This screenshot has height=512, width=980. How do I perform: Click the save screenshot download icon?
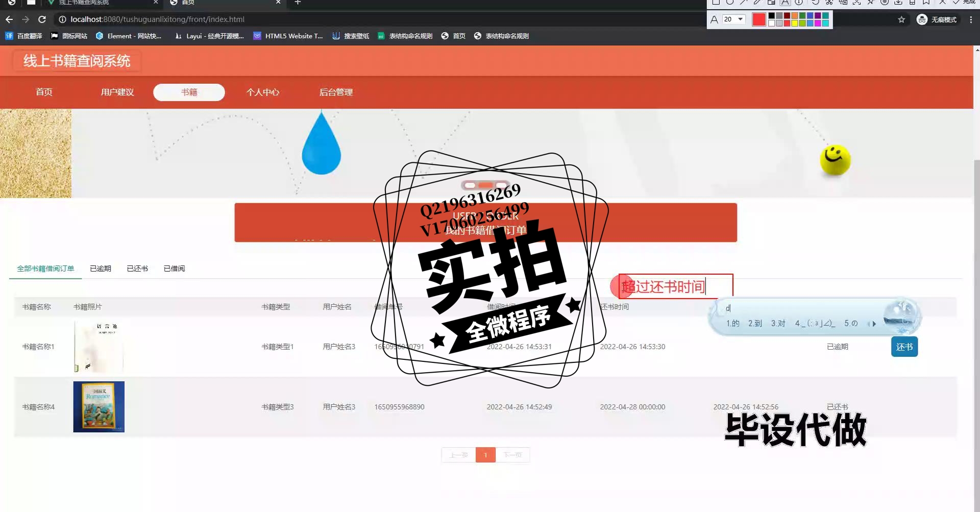pyautogui.click(x=898, y=2)
